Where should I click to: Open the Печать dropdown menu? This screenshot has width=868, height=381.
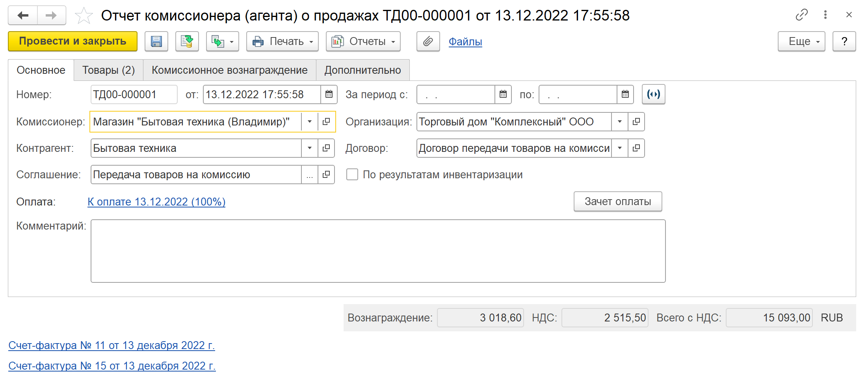coord(282,41)
